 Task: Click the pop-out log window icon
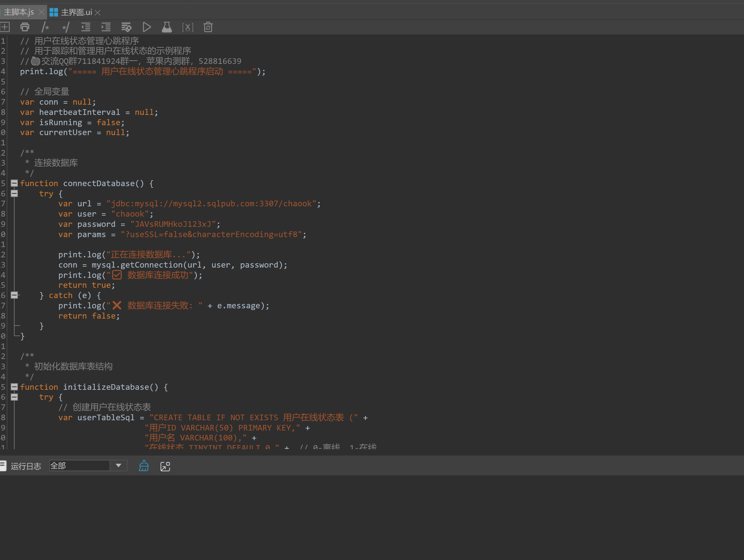(x=165, y=466)
